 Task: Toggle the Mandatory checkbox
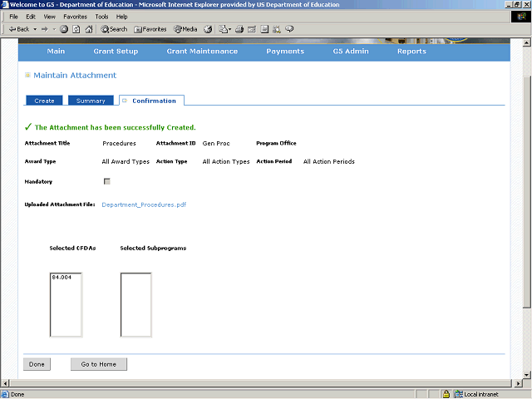(x=107, y=181)
